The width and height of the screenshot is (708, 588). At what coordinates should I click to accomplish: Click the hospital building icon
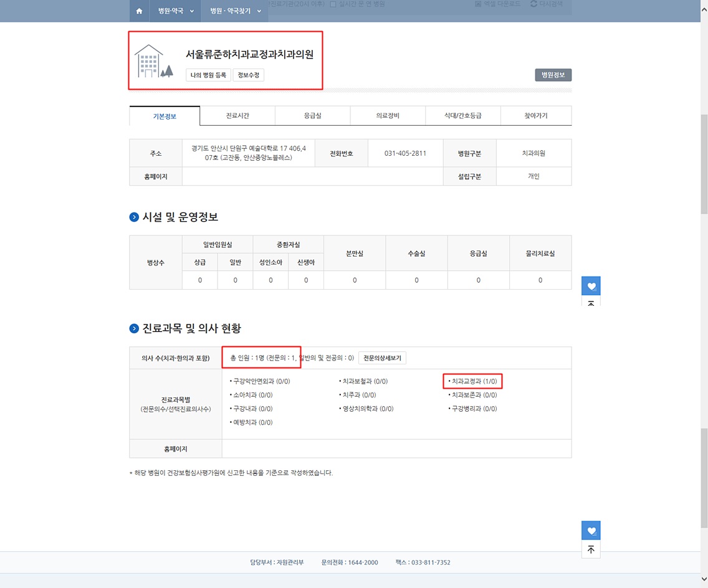tap(153, 61)
